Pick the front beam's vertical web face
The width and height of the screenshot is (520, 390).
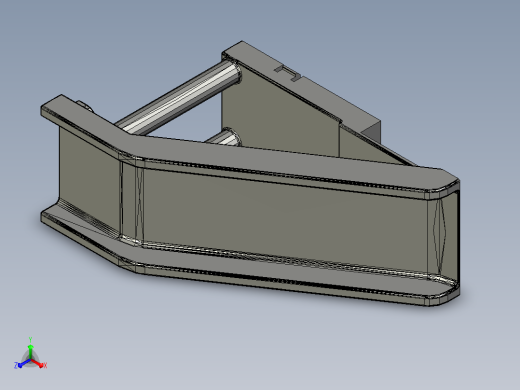[283, 217]
